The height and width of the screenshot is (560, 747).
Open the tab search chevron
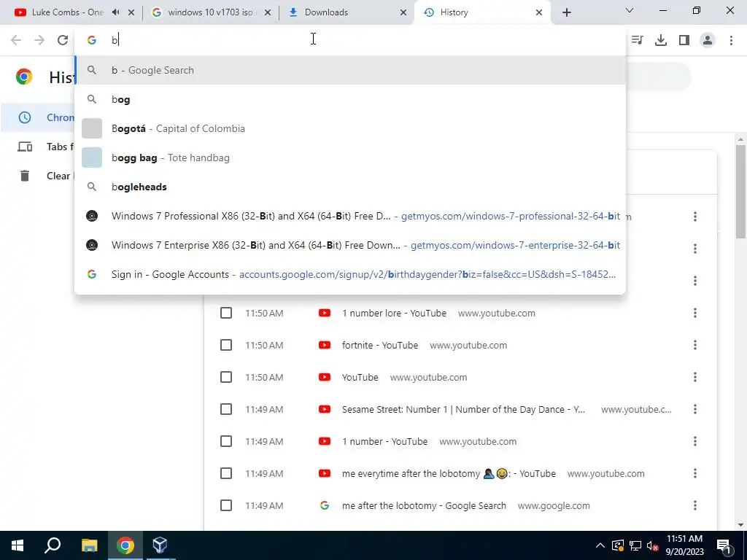click(x=630, y=10)
